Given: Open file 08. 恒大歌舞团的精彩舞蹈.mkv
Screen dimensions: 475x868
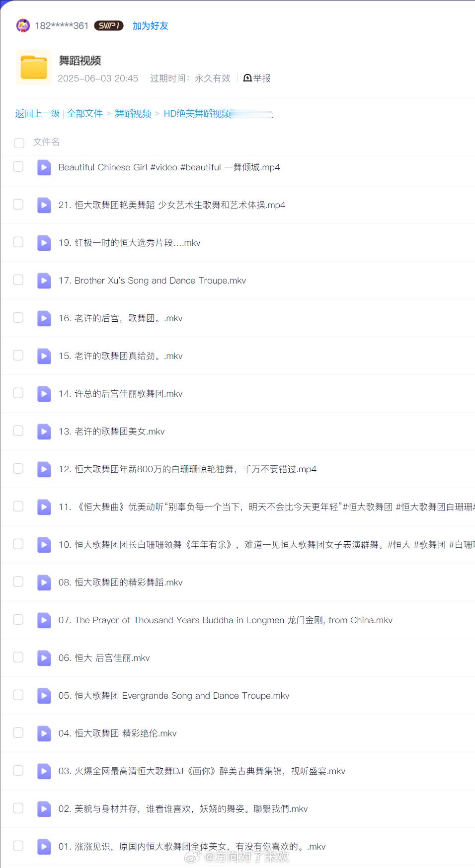Looking at the screenshot, I should point(120,582).
